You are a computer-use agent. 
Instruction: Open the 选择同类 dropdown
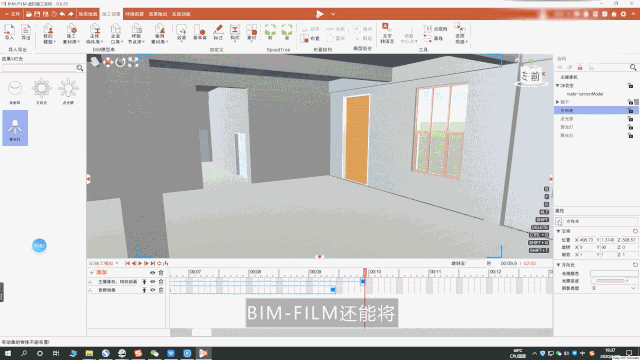coord(460,33)
